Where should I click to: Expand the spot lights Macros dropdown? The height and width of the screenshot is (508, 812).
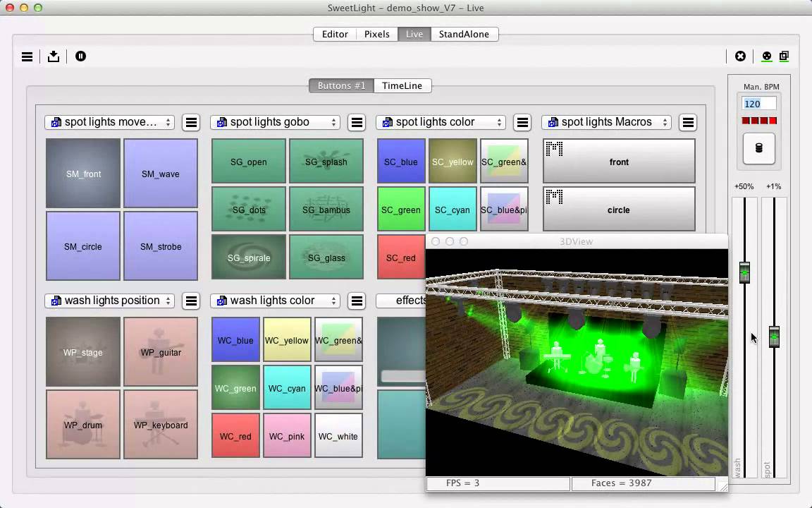607,122
